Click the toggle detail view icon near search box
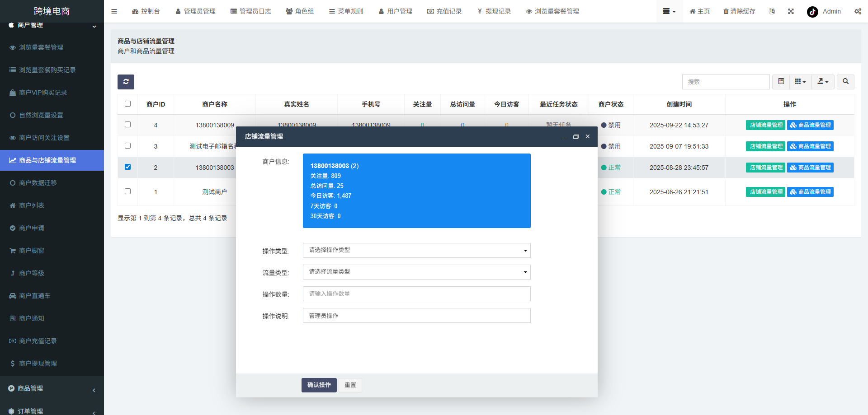Screen dimensions: 868x415 click(x=781, y=81)
